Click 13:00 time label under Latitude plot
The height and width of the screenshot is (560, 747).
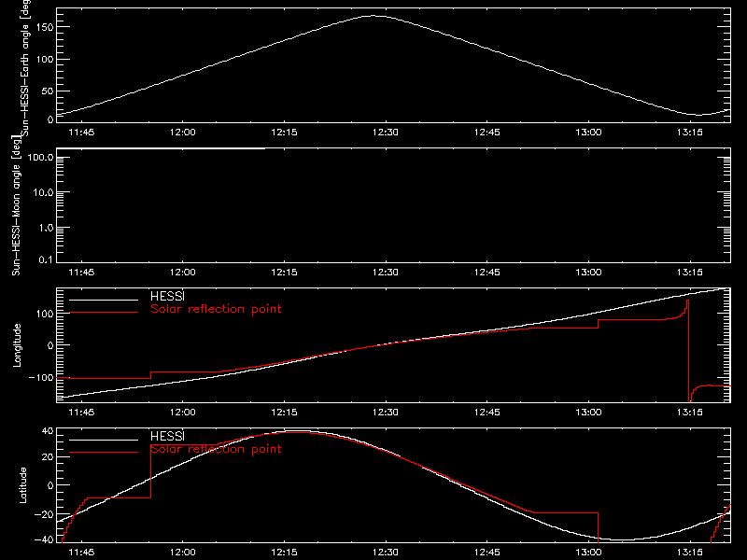pos(588,552)
